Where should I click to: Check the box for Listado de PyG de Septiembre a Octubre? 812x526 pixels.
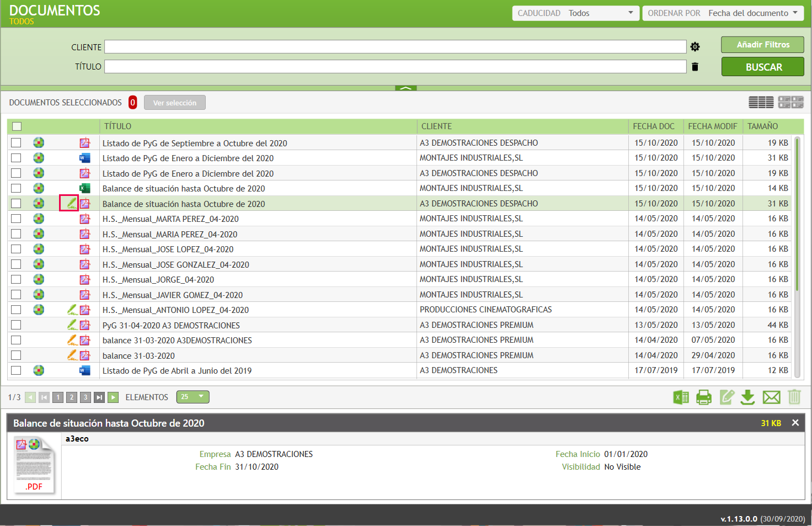tap(16, 142)
